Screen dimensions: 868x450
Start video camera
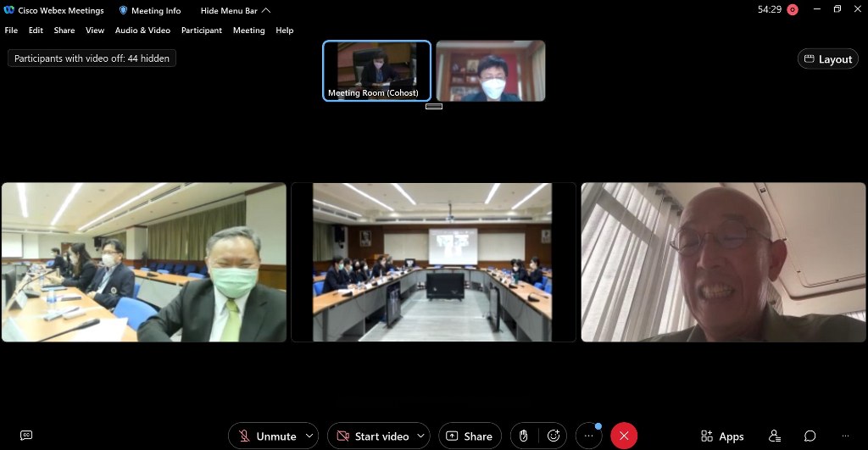[x=371, y=436]
